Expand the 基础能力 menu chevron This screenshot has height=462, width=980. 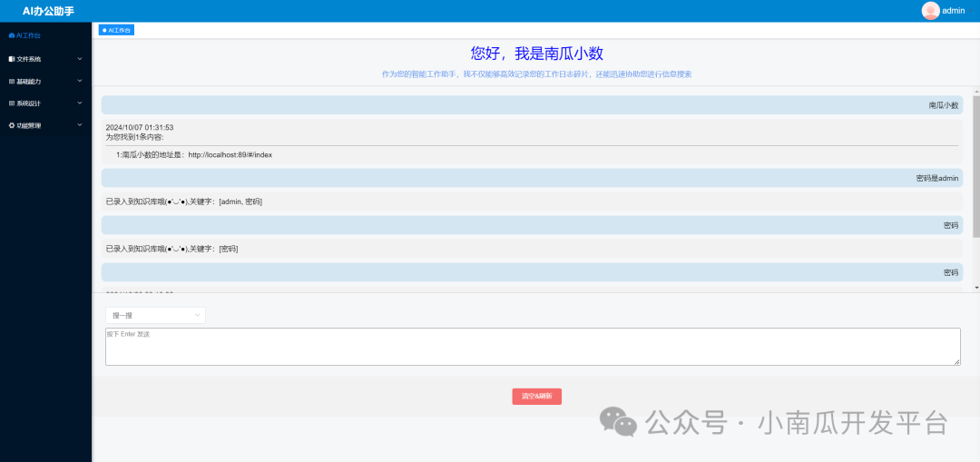pos(79,82)
